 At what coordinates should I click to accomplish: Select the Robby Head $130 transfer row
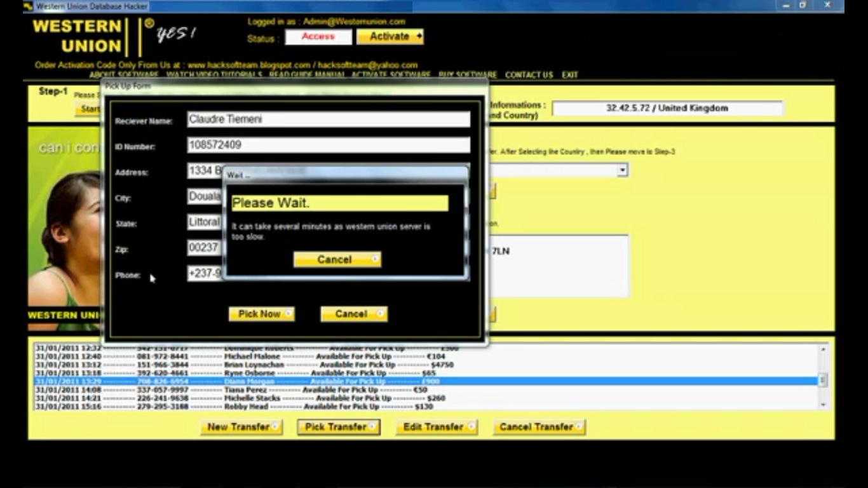[426, 407]
